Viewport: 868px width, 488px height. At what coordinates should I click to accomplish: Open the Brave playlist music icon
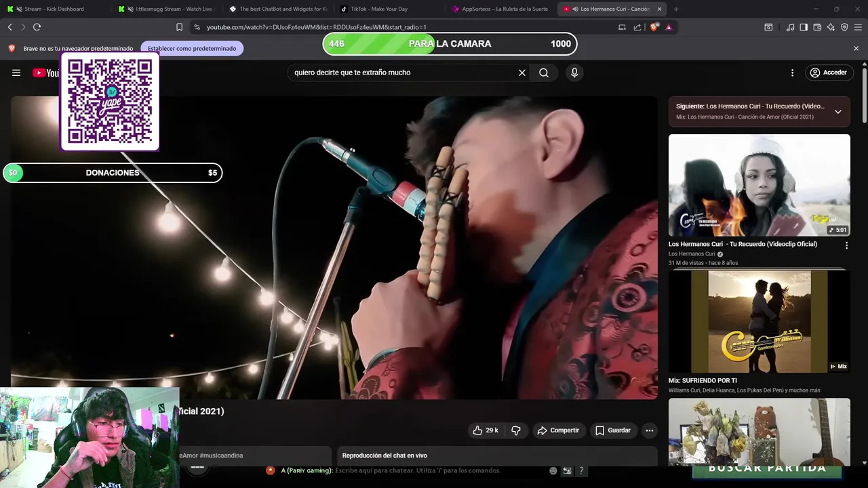[790, 27]
